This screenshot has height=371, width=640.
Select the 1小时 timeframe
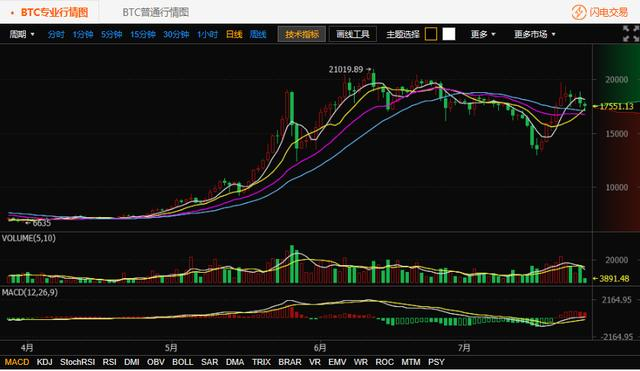pyautogui.click(x=207, y=34)
